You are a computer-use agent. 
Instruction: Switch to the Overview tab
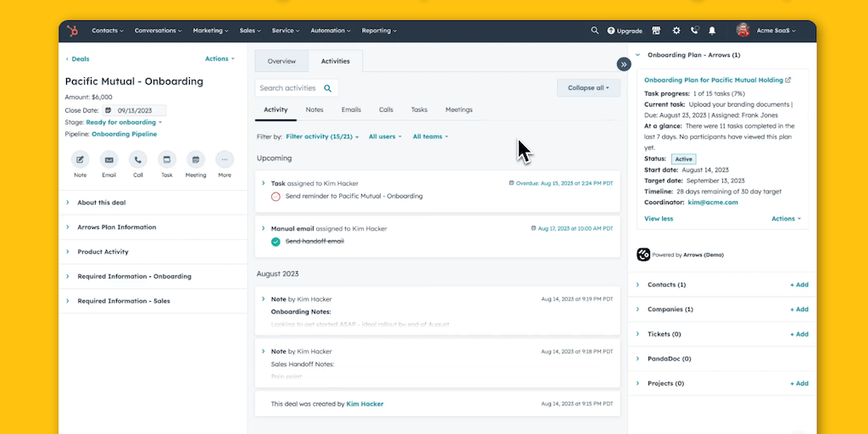(281, 61)
